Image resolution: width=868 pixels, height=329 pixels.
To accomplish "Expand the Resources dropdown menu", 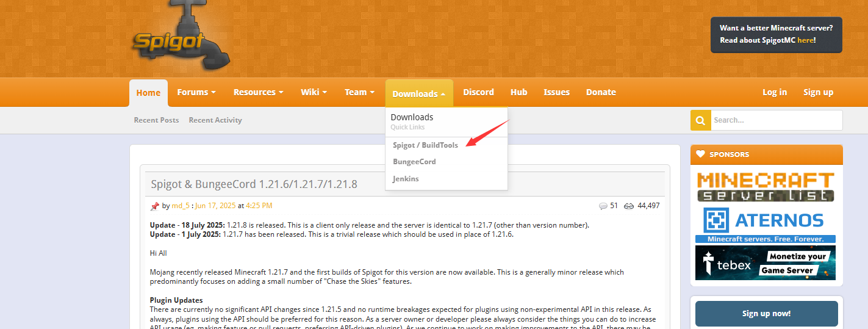I will pyautogui.click(x=258, y=92).
